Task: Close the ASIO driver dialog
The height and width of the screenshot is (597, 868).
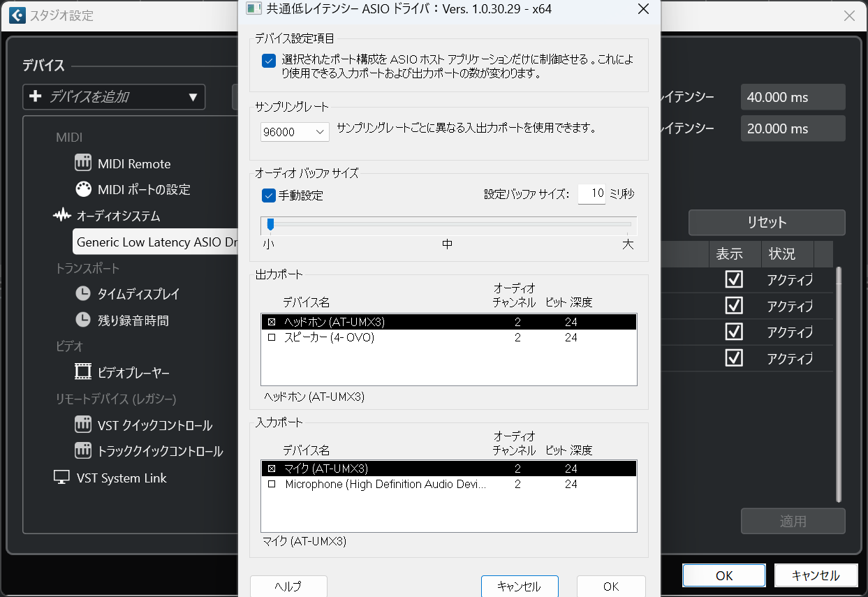Action: 644,9
